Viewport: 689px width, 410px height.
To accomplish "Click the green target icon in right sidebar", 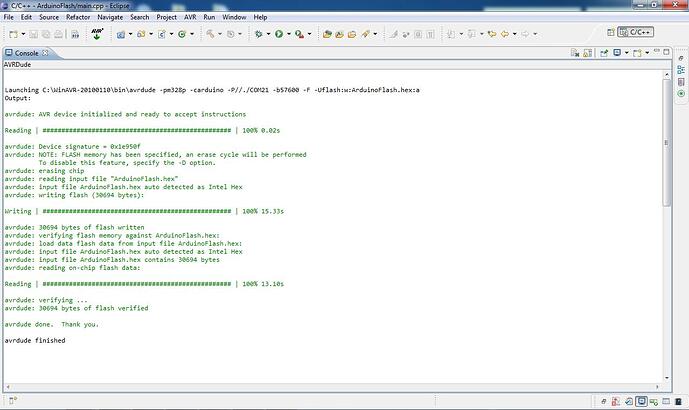I will click(x=681, y=94).
